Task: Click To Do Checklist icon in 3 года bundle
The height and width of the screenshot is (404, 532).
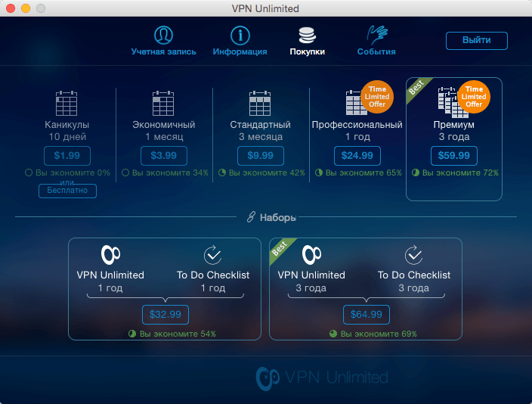Action: coord(413,255)
